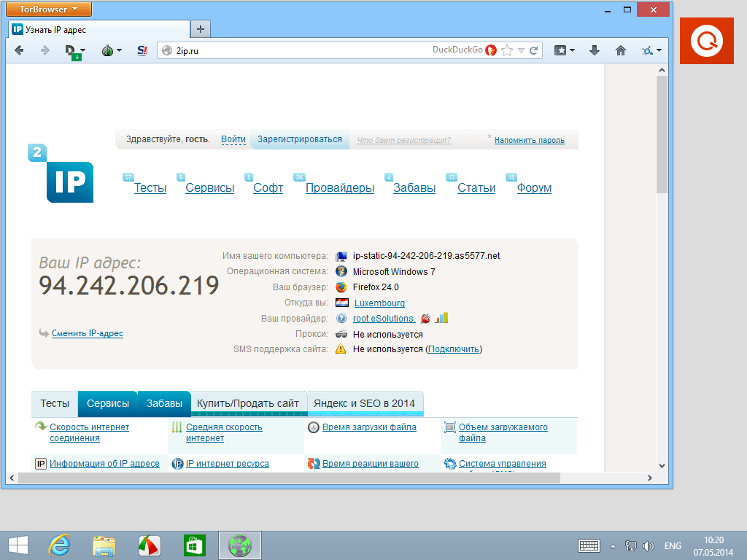Switch to the Узнать IP адрес browser tab
Viewport: 747px width, 560px height.
pos(99,29)
